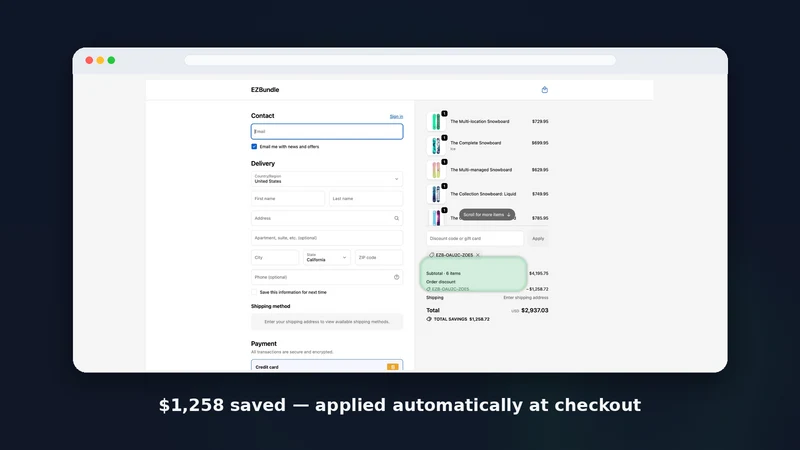Viewport: 800px width, 450px height.
Task: Focus the Email input field
Action: coord(327,132)
